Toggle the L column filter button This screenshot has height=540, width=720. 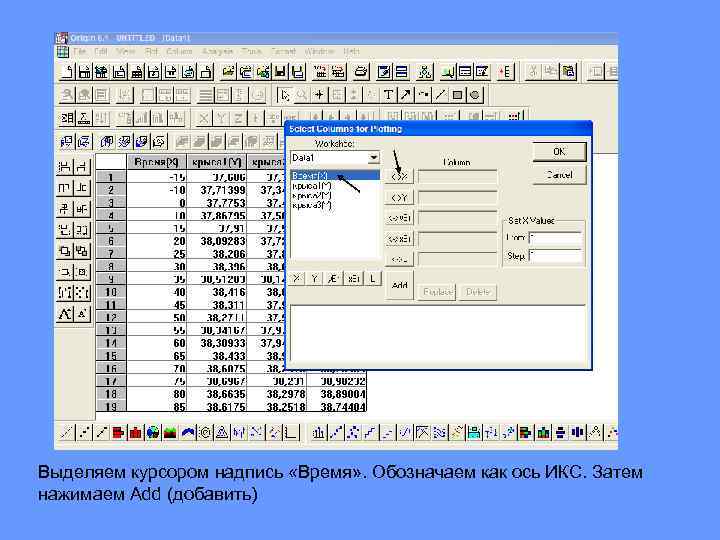click(x=373, y=278)
